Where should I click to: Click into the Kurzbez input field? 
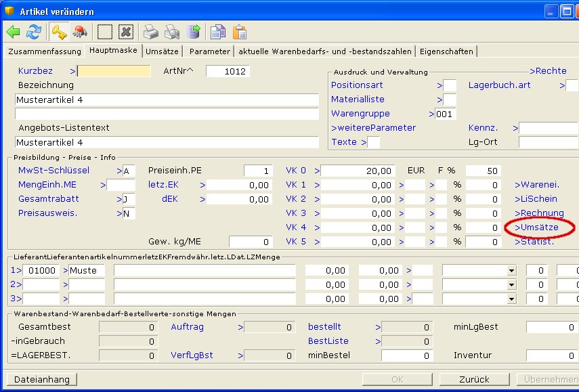point(114,71)
